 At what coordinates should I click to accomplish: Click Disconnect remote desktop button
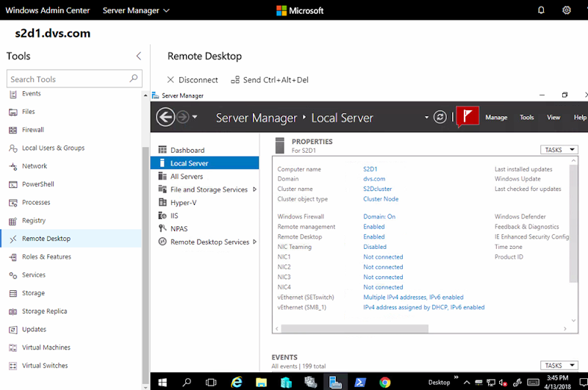point(192,80)
